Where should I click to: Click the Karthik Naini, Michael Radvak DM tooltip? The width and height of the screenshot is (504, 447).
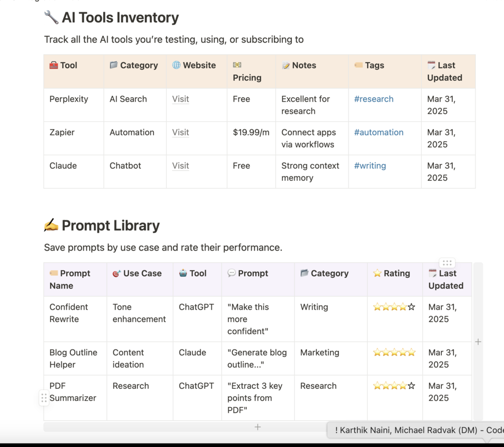[x=419, y=430]
